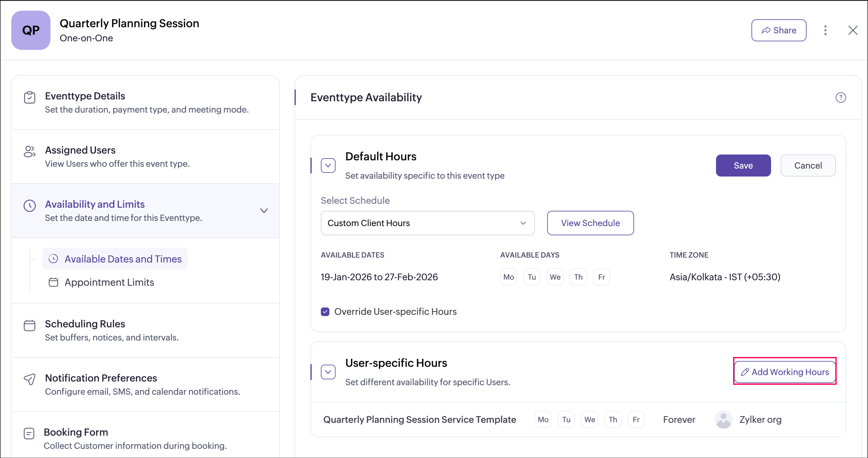Click the Notification Preferences paper plane icon
The height and width of the screenshot is (458, 868).
point(30,379)
